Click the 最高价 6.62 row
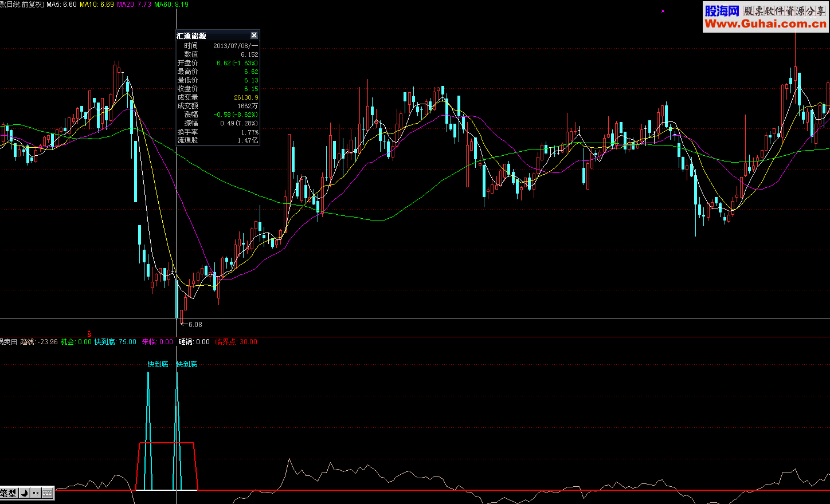 [218, 72]
